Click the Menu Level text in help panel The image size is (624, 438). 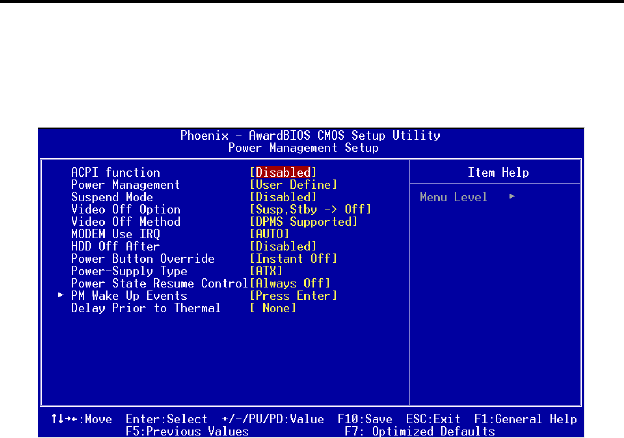click(453, 197)
